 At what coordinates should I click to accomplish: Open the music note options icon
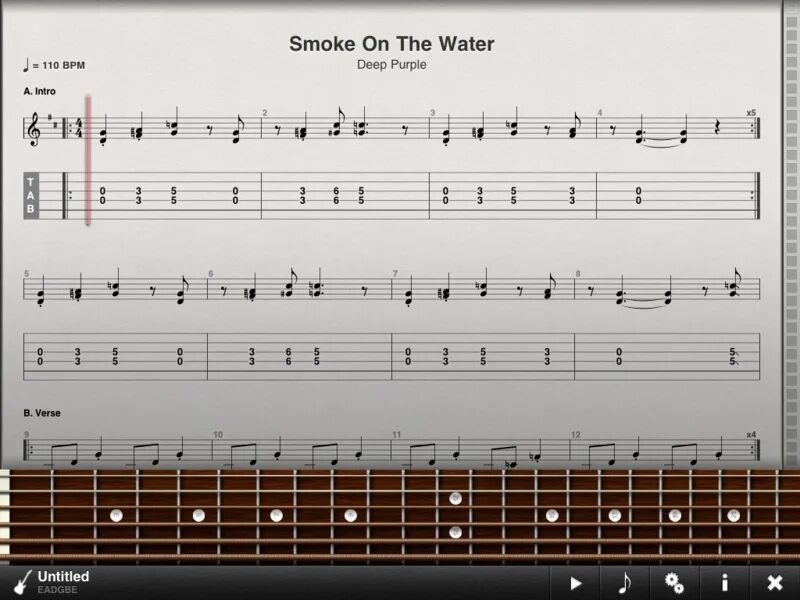click(x=624, y=583)
